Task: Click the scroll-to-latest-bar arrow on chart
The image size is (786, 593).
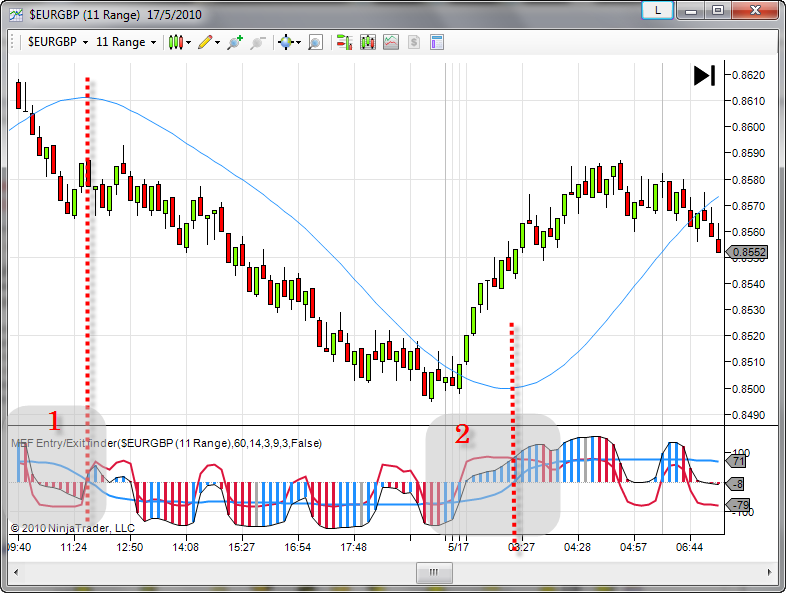Action: (704, 76)
